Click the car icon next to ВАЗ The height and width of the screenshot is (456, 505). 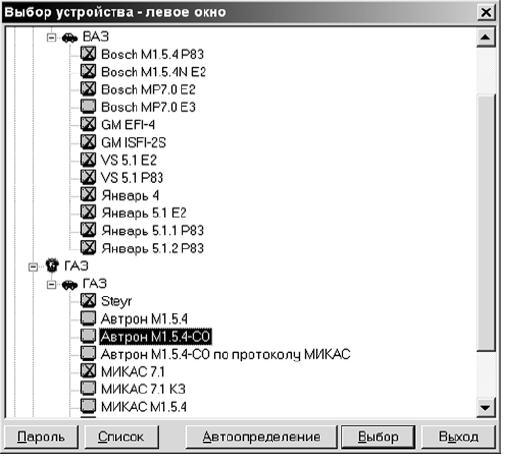pos(70,38)
